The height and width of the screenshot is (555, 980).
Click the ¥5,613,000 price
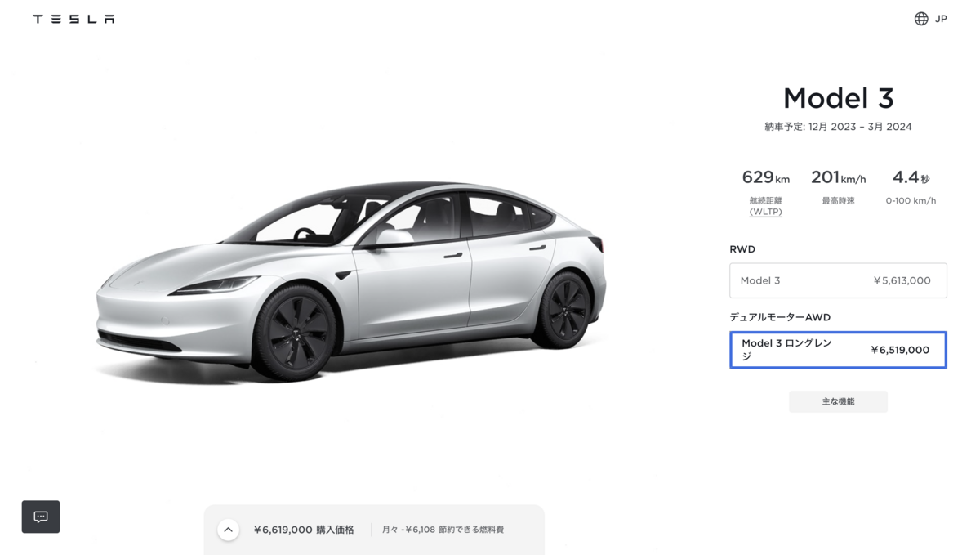pyautogui.click(x=902, y=280)
